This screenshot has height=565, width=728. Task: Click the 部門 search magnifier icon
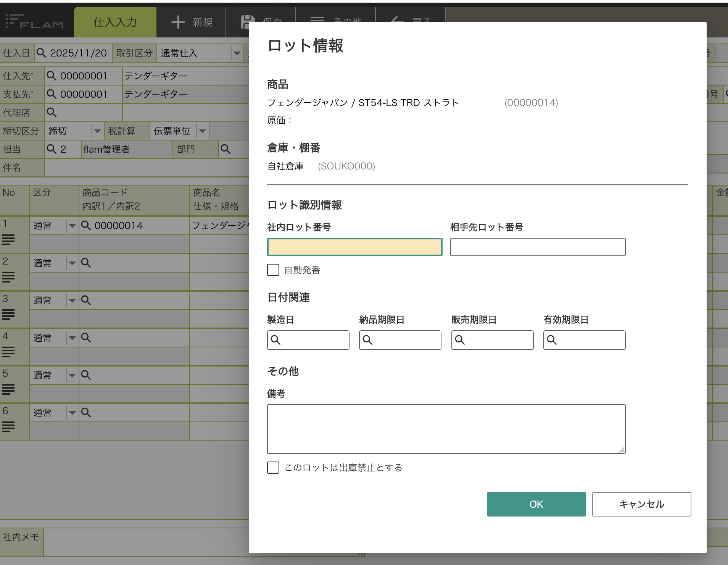[225, 149]
